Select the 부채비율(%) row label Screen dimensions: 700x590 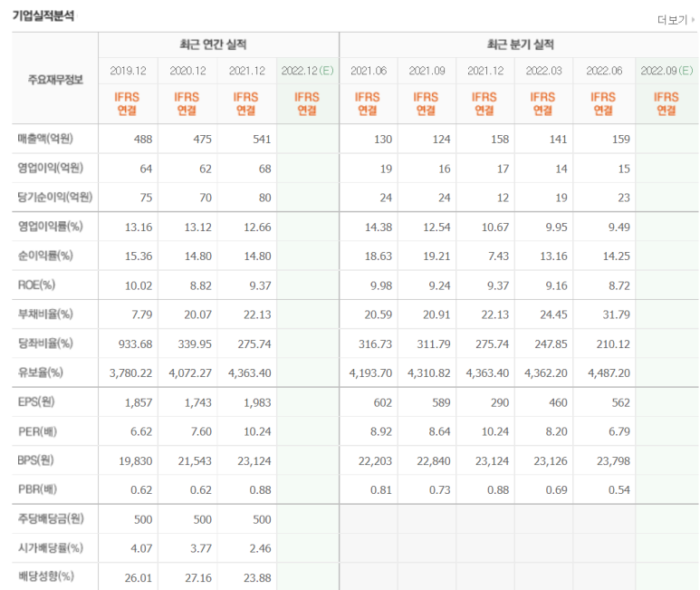pos(45,314)
